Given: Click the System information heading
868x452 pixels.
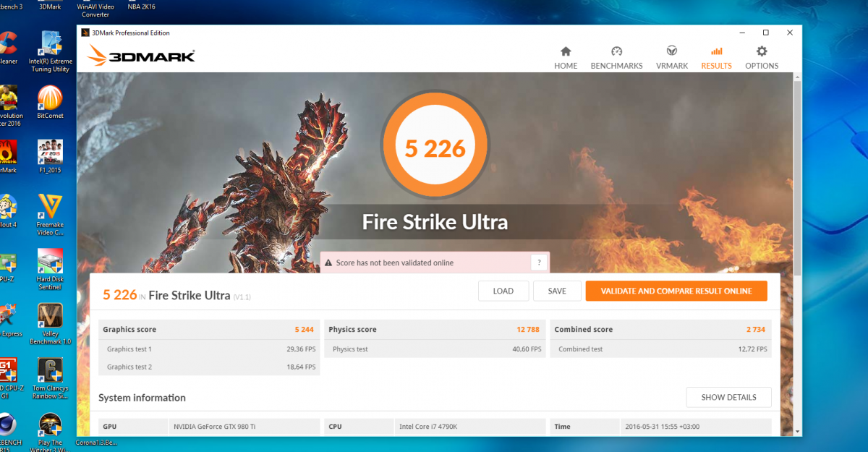Looking at the screenshot, I should tap(142, 398).
